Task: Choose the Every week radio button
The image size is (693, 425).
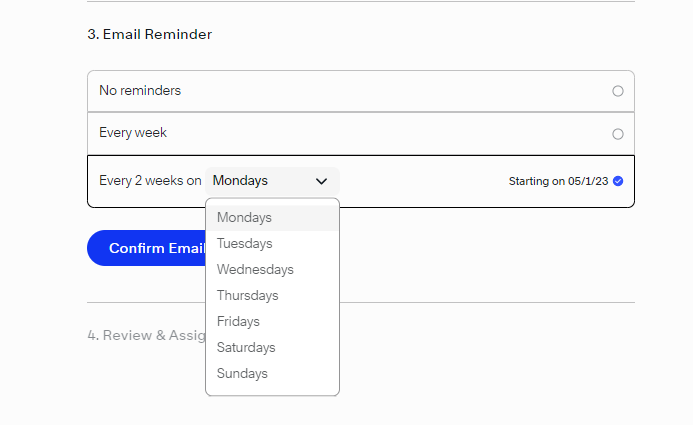Action: [x=618, y=134]
